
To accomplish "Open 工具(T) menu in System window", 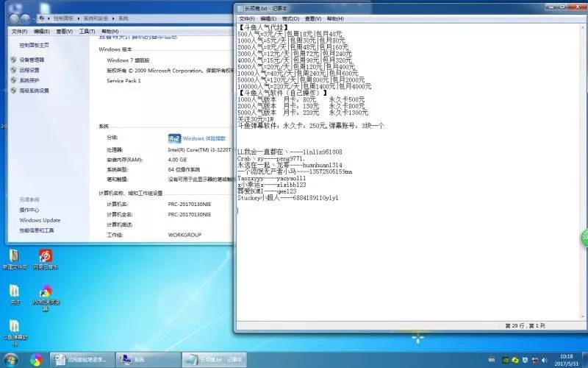I will (x=87, y=32).
